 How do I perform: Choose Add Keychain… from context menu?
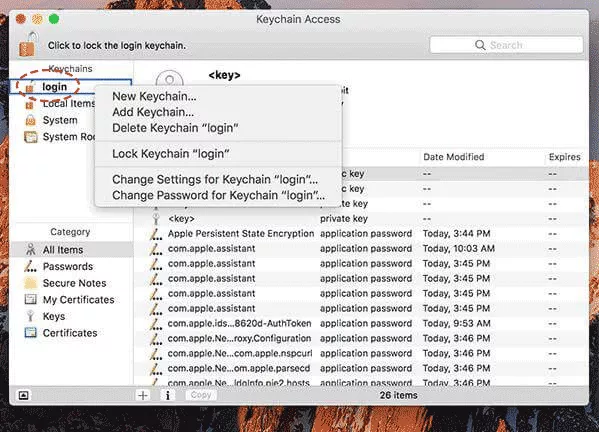tap(153, 112)
